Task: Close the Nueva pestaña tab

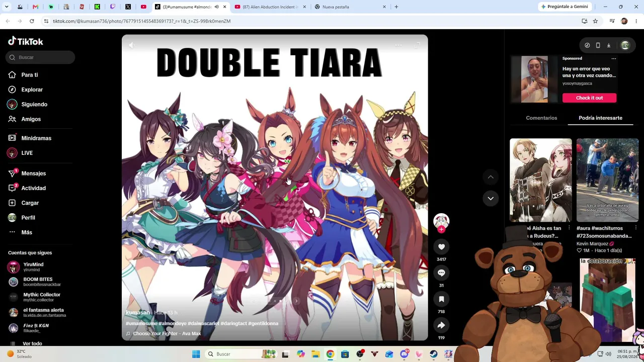Action: click(x=384, y=7)
